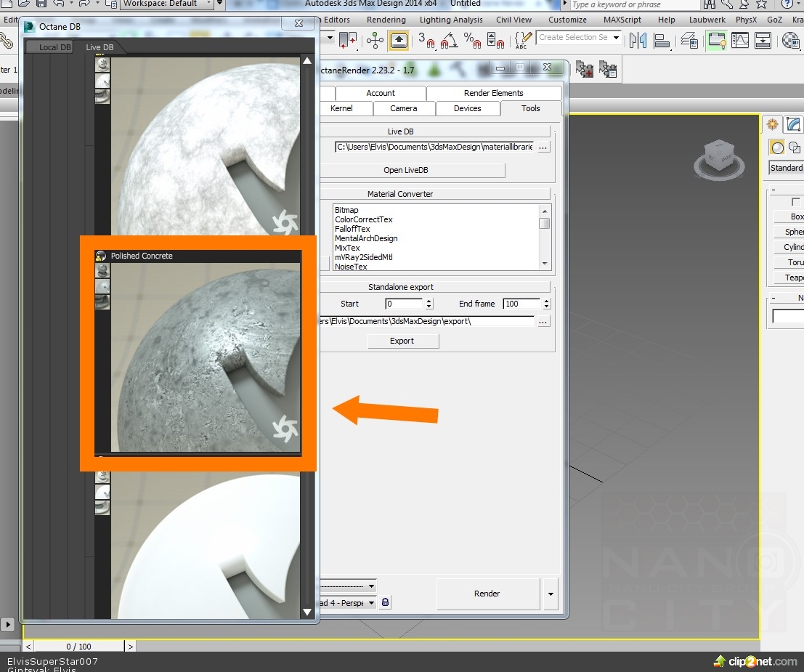Open the Workspace Default dropdown
This screenshot has width=804, height=672.
pos(166,4)
